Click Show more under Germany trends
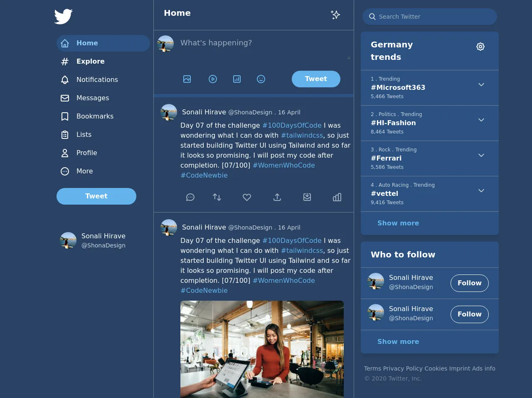This screenshot has height=398, width=532. pos(398,223)
